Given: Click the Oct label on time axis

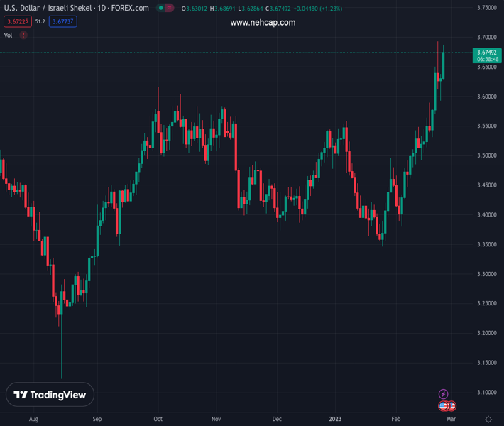Looking at the screenshot, I should point(158,420).
